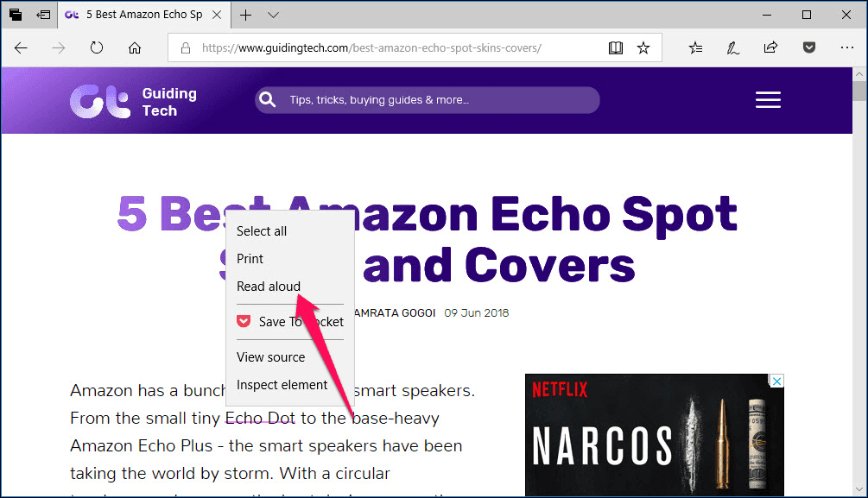868x498 pixels.
Task: Click the Share page icon
Action: pos(770,47)
